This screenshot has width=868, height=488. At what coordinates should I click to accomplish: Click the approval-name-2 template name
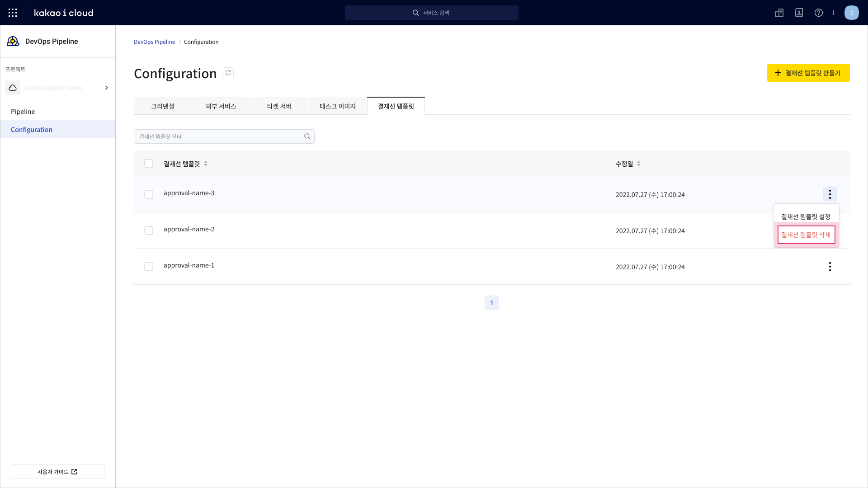189,229
